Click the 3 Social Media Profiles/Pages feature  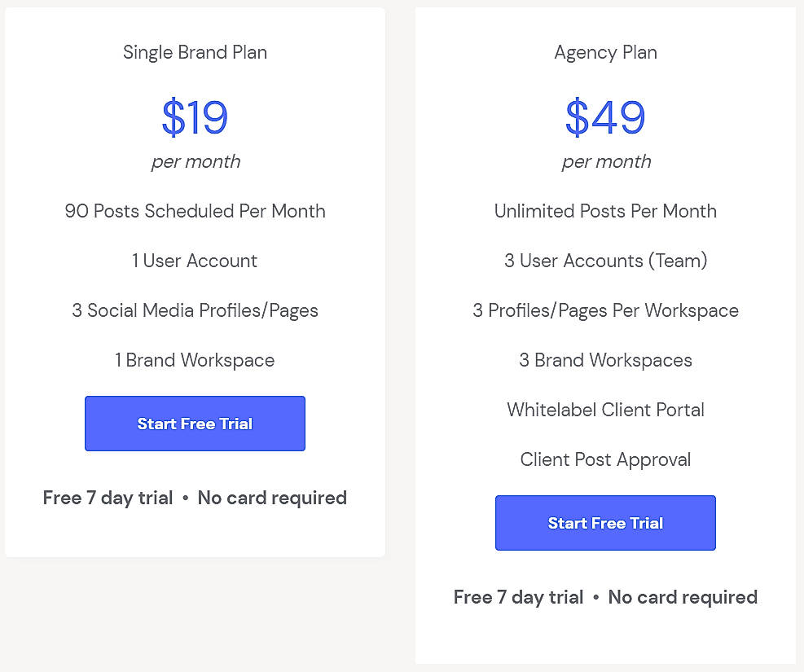(195, 310)
